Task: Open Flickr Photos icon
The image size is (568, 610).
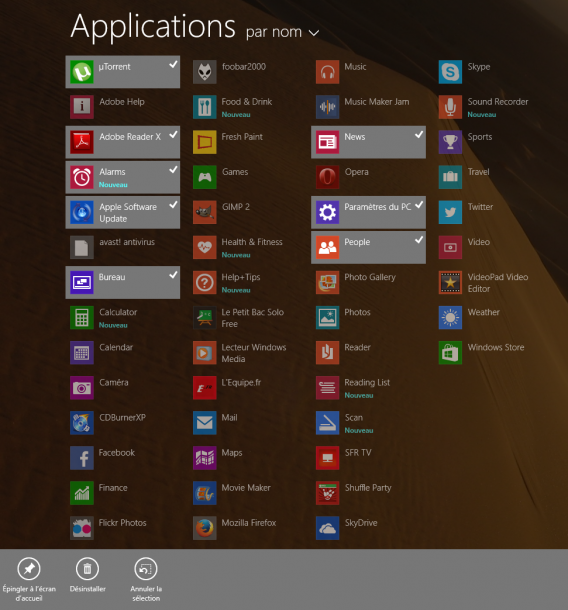Action: pos(82,528)
